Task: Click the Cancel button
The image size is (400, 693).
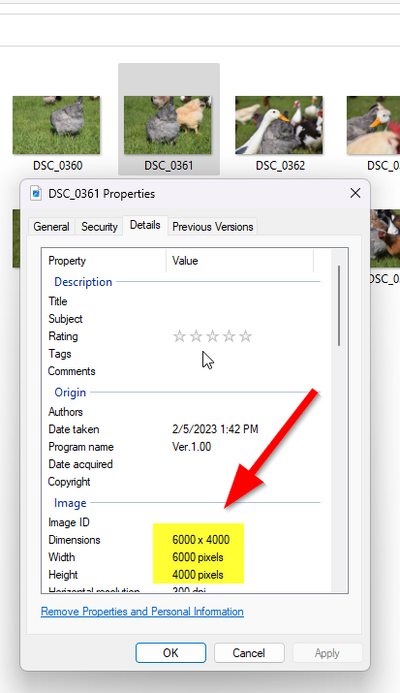Action: click(249, 653)
